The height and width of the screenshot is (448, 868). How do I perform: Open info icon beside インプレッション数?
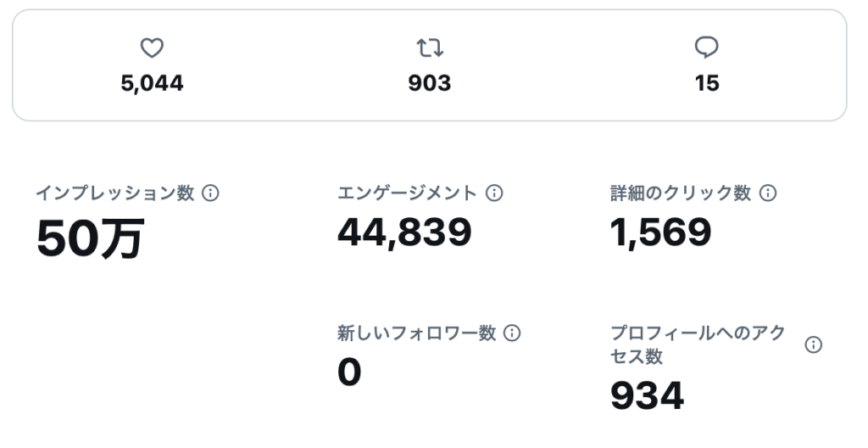coord(210,193)
